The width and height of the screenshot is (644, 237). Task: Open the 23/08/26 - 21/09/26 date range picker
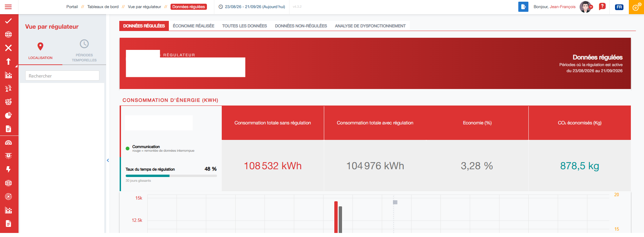tap(252, 7)
